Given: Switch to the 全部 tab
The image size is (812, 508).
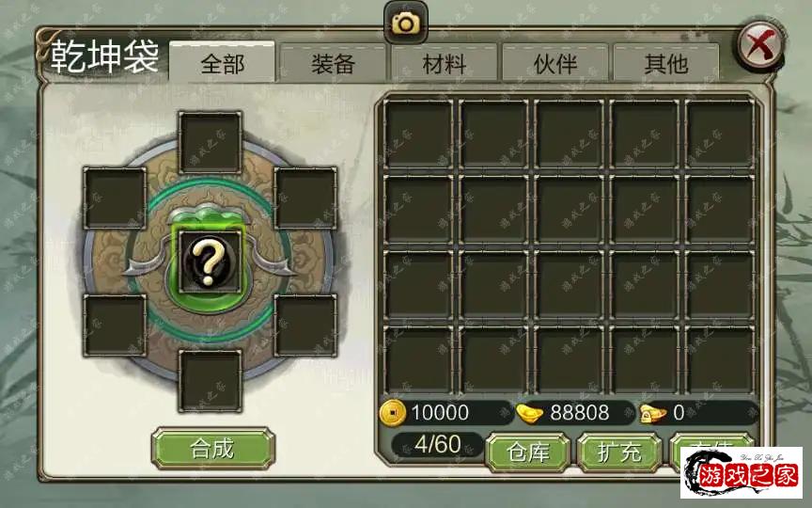Looking at the screenshot, I should (x=222, y=62).
